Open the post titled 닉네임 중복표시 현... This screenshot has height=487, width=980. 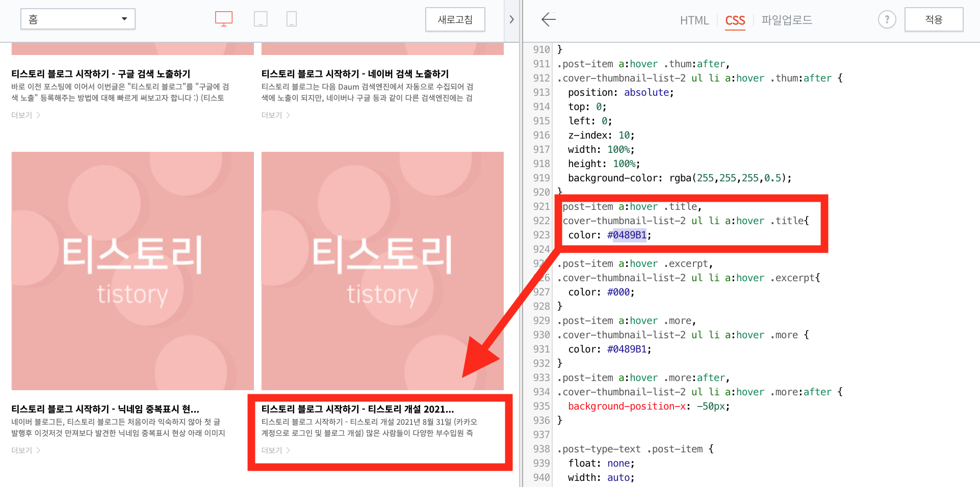(105, 409)
